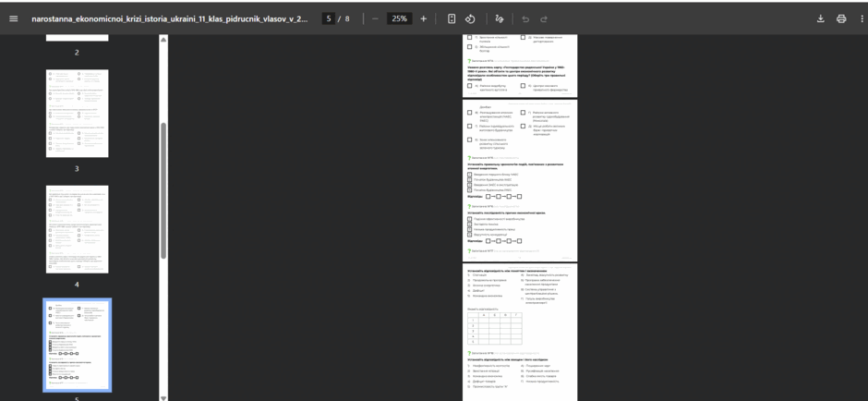
Task: Tick checkbox В) about atomic stations ЧАЕС, РАЕС
Action: (469, 113)
